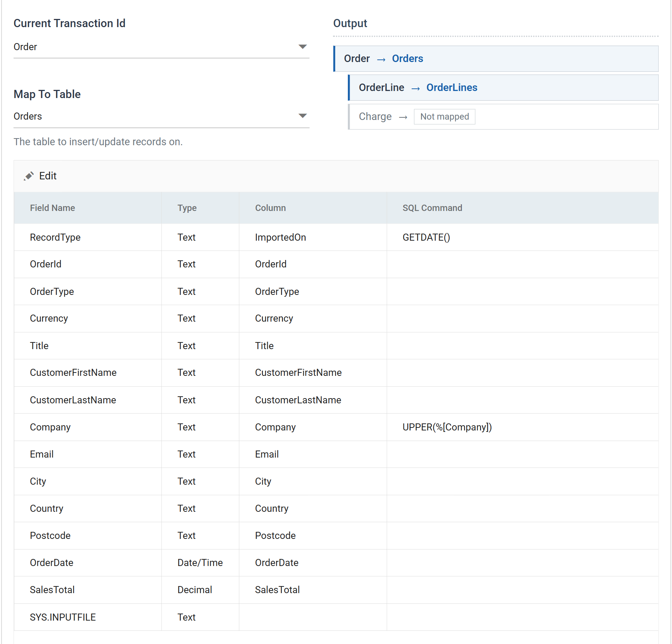
Task: Select the OrderId field name
Action: click(46, 264)
